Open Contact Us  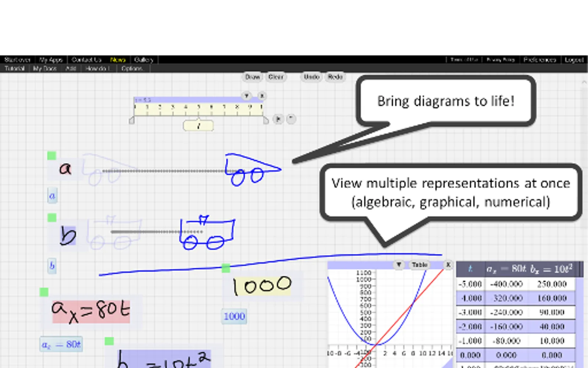pyautogui.click(x=86, y=60)
